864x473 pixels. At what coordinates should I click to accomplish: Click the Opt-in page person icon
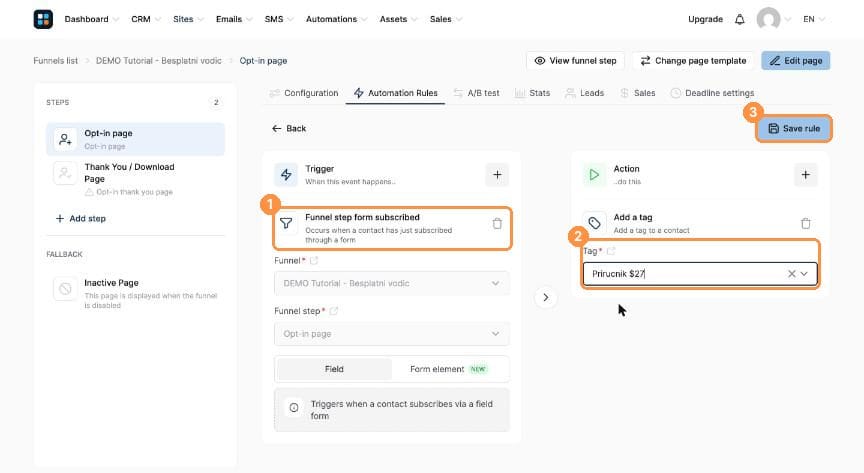tap(65, 139)
